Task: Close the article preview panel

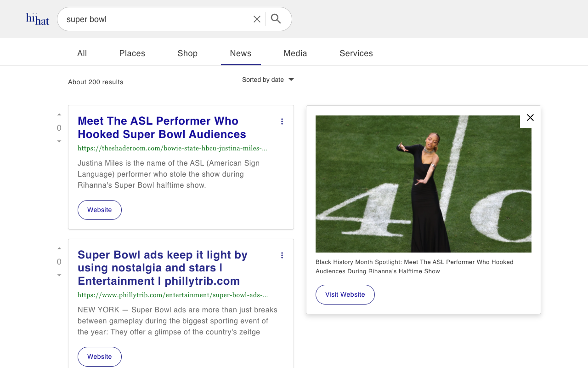Action: click(x=530, y=118)
